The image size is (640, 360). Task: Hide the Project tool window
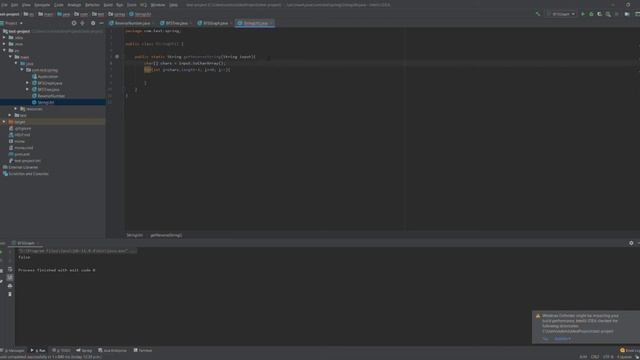[x=101, y=23]
